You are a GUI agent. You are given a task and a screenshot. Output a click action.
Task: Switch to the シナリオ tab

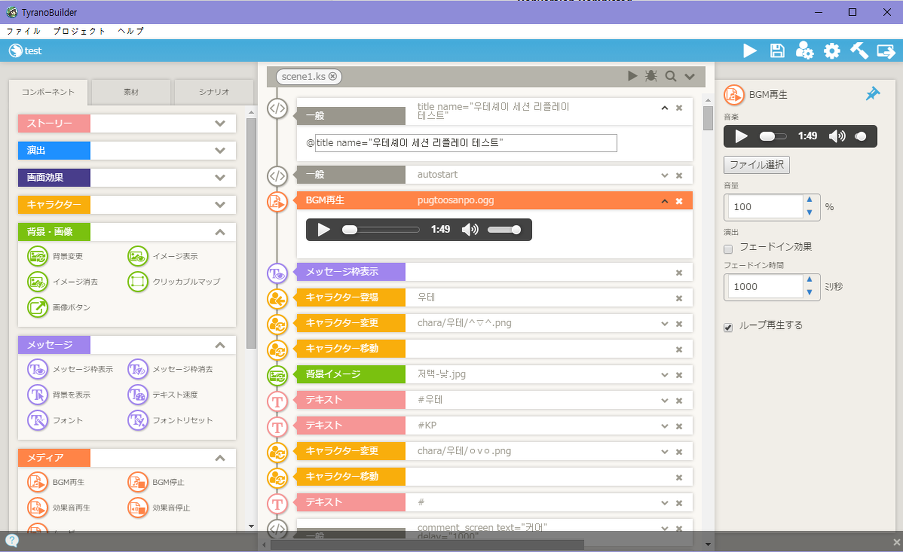click(214, 92)
